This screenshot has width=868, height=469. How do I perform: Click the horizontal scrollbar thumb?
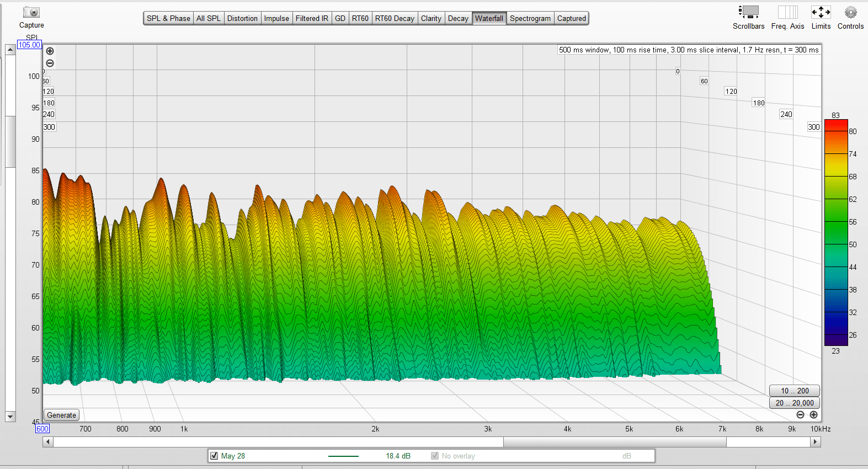click(615, 441)
